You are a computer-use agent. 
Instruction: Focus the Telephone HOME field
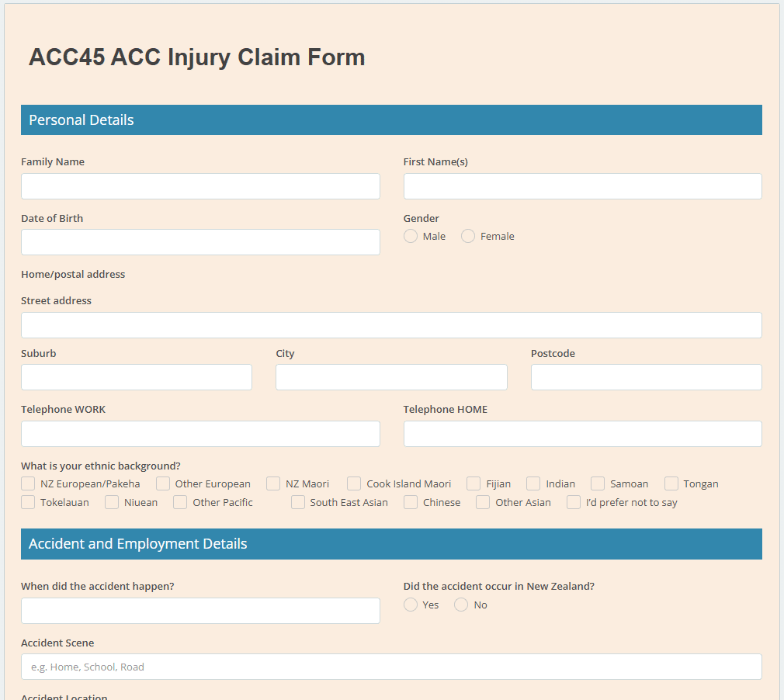click(582, 434)
